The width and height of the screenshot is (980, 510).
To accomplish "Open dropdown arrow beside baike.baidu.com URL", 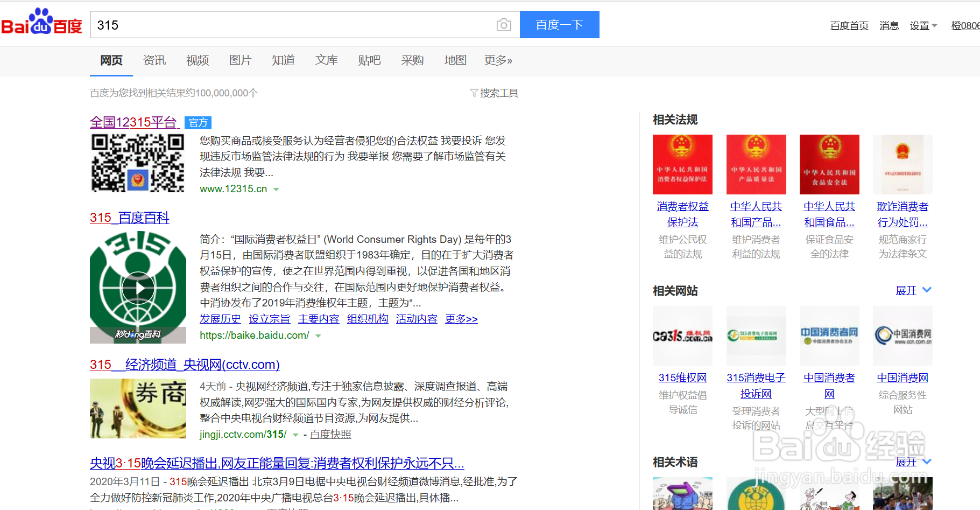I will tap(318, 336).
